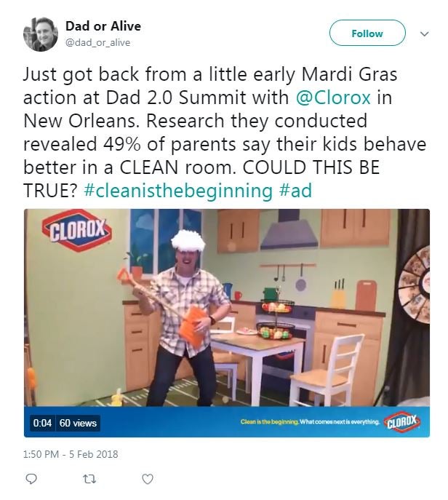
Task: Click the small Clorox logo on the blue banner
Action: [x=401, y=422]
